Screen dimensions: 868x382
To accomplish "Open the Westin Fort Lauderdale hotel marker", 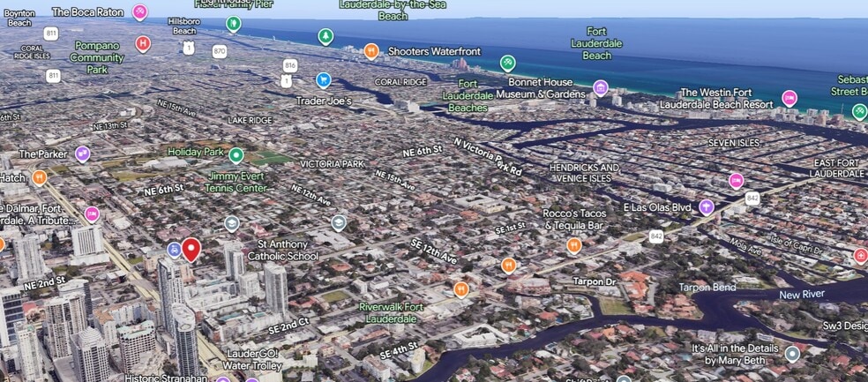I will tap(789, 98).
